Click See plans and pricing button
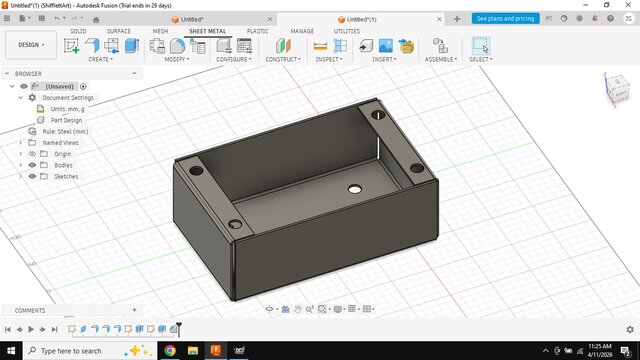640x360 pixels. 505,19
